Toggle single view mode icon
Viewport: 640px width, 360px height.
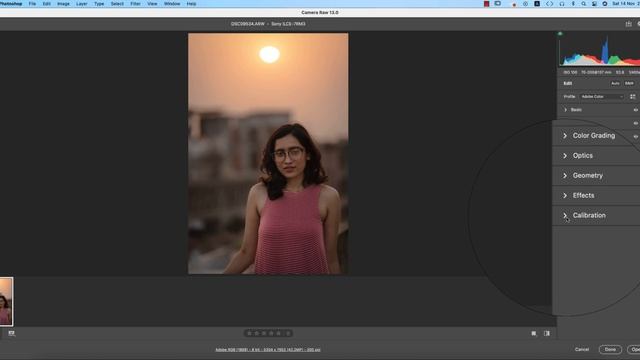(534, 333)
